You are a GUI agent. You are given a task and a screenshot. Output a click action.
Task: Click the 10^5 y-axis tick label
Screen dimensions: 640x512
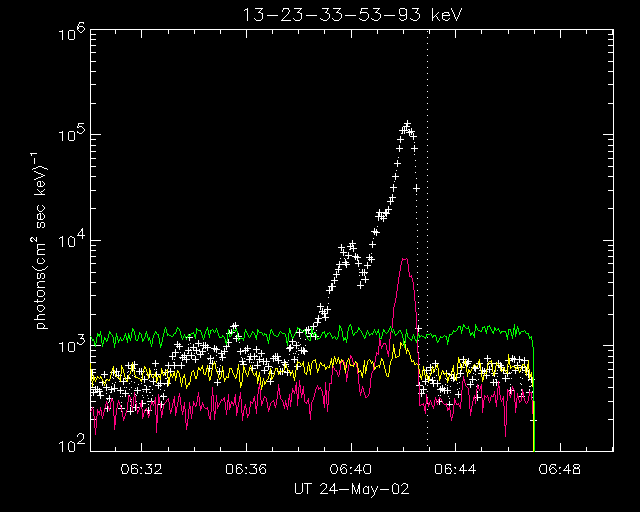(x=70, y=135)
